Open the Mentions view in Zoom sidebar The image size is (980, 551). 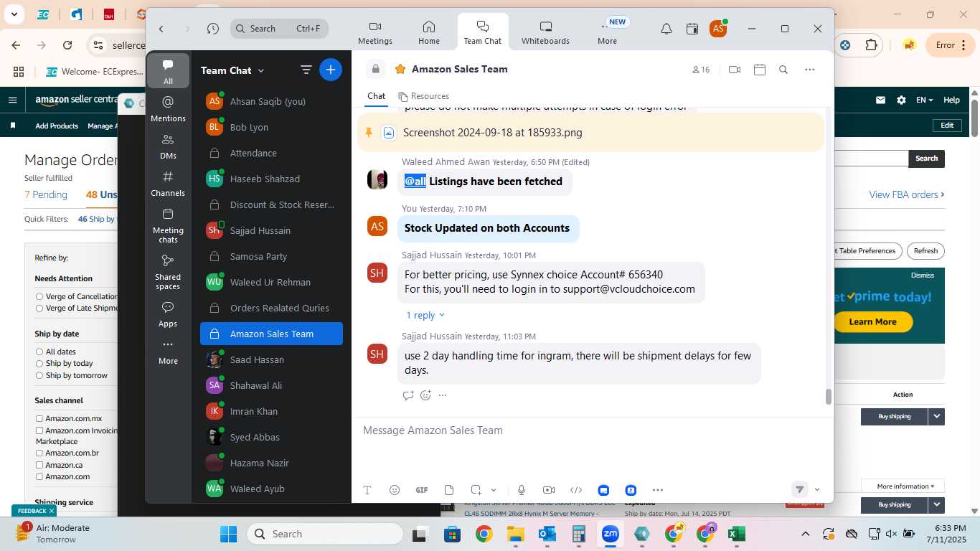(x=168, y=109)
